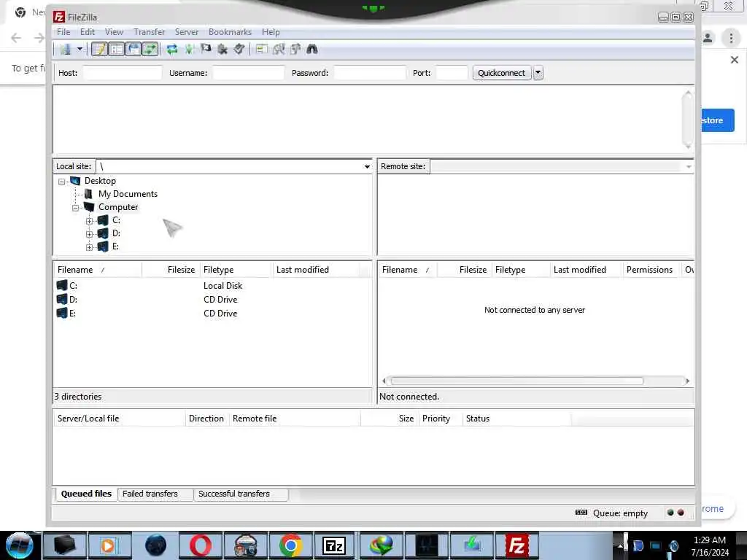Select Desktop in the local tree
The image size is (747, 560).
100,181
